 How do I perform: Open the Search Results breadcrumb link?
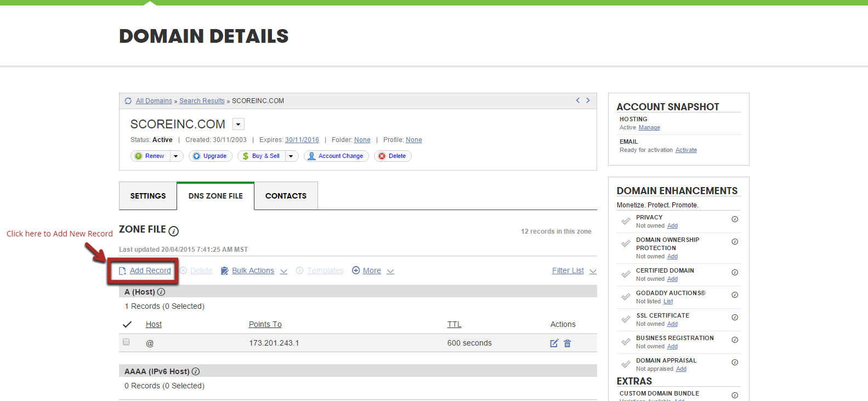click(202, 101)
